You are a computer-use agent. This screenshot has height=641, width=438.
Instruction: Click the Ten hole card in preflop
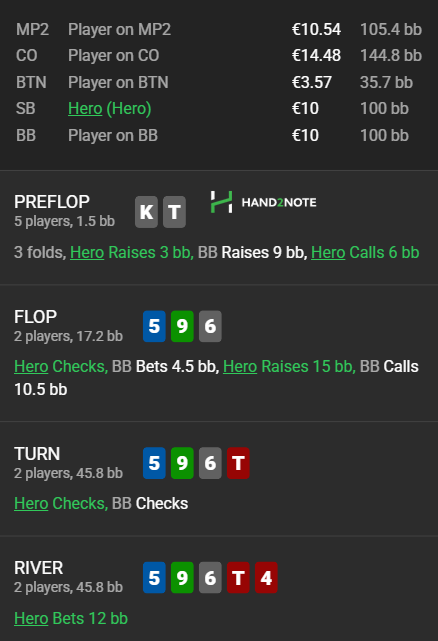[174, 212]
